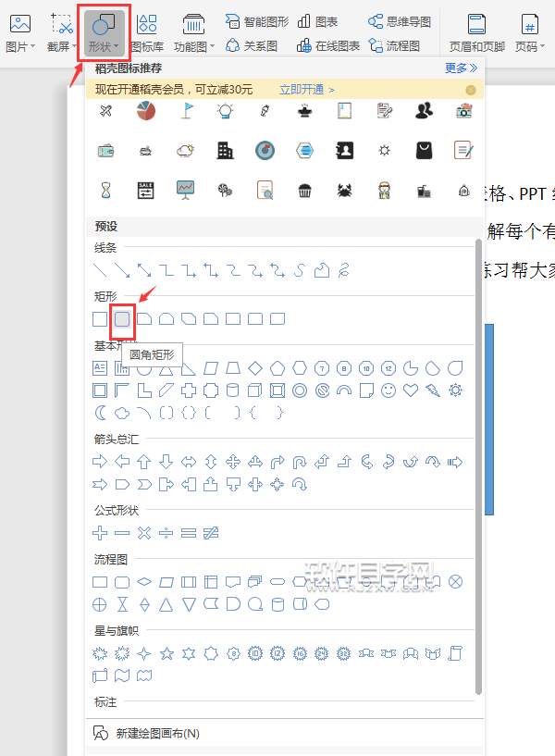Screen dimensions: 555x756
Task: Click 新建绘图画布 menu entry
Action: [x=157, y=734]
